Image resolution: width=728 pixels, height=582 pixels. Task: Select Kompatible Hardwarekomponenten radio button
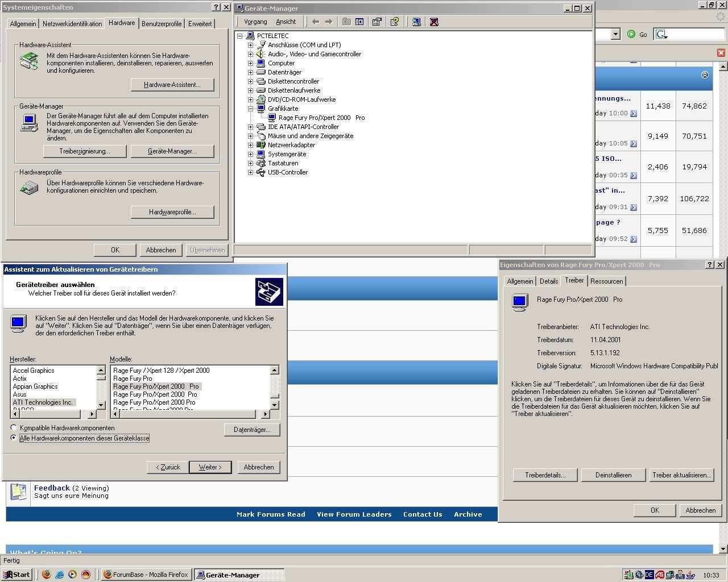coord(14,427)
